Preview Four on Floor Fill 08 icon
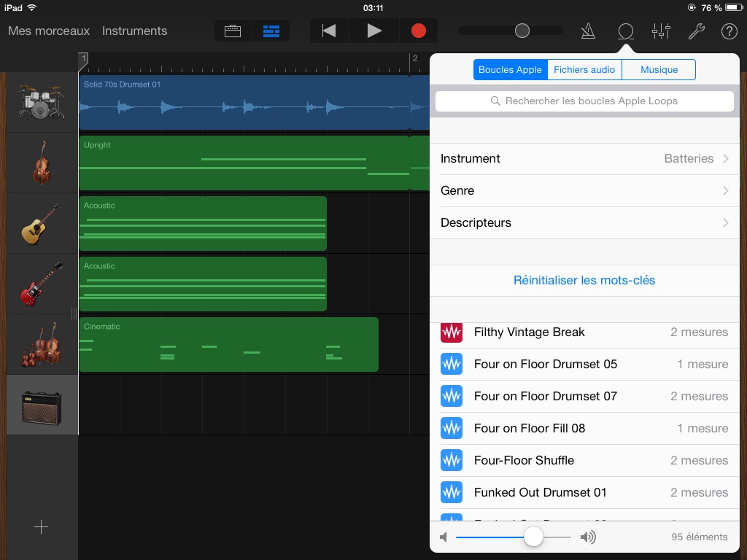Viewport: 747px width, 560px height. click(451, 429)
